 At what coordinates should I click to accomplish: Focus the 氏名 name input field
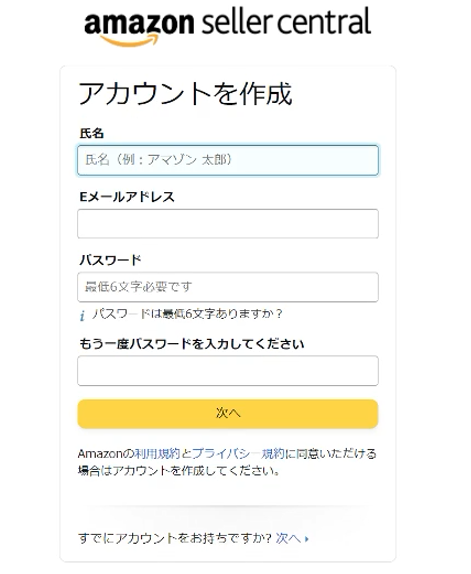pos(228,160)
